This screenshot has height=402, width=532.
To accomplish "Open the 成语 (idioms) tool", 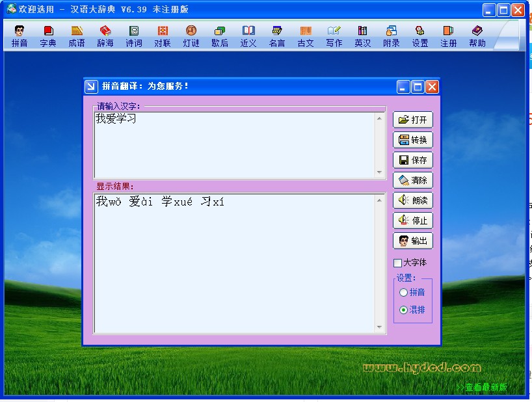I will tap(76, 36).
